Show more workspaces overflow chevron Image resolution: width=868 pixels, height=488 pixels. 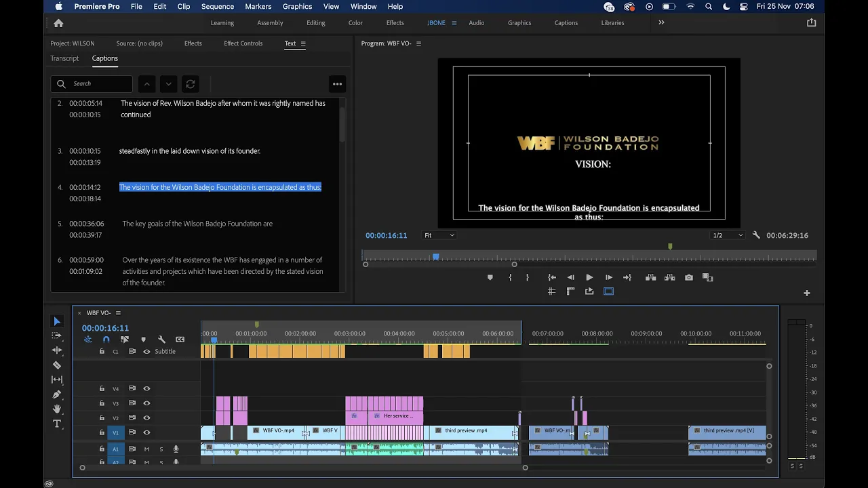(661, 22)
